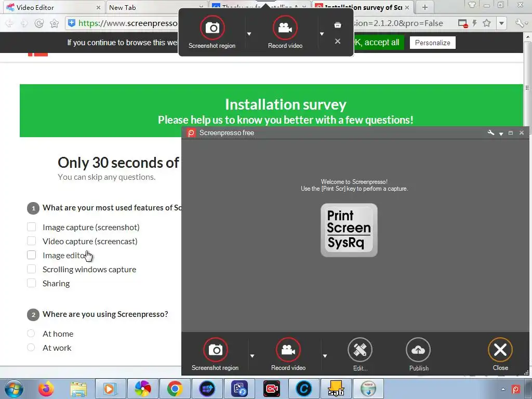Open address bar dropdown arrow

coord(501,23)
